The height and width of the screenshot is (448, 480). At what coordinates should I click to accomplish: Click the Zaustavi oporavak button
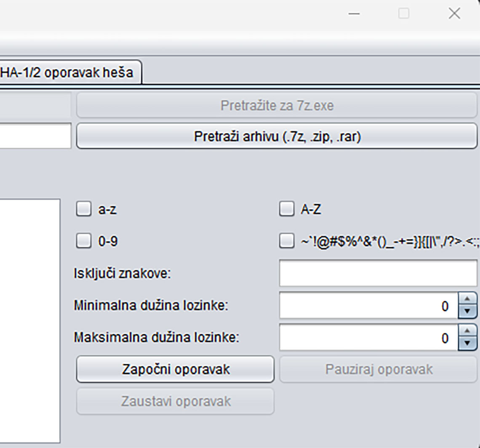pyautogui.click(x=175, y=401)
